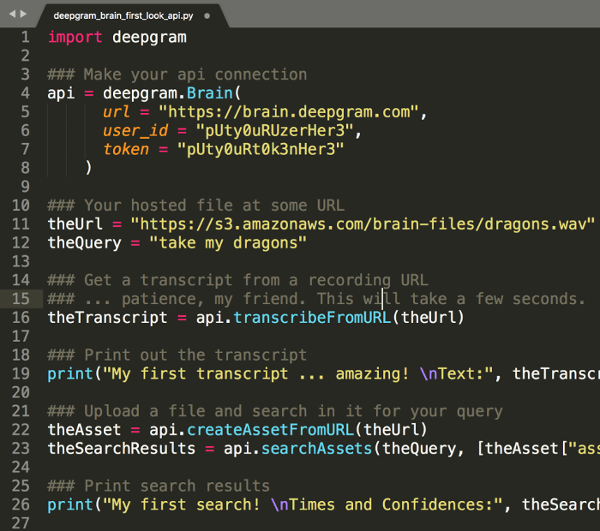600x531 pixels.
Task: Click "transcribeFromURL" method name
Action: point(312,318)
